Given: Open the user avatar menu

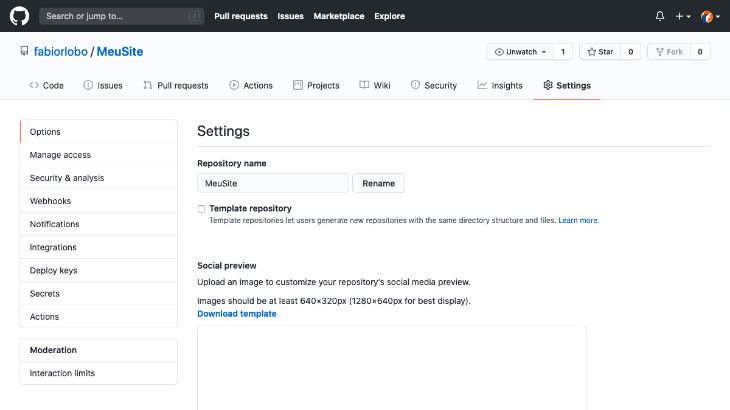Looking at the screenshot, I should pos(710,16).
